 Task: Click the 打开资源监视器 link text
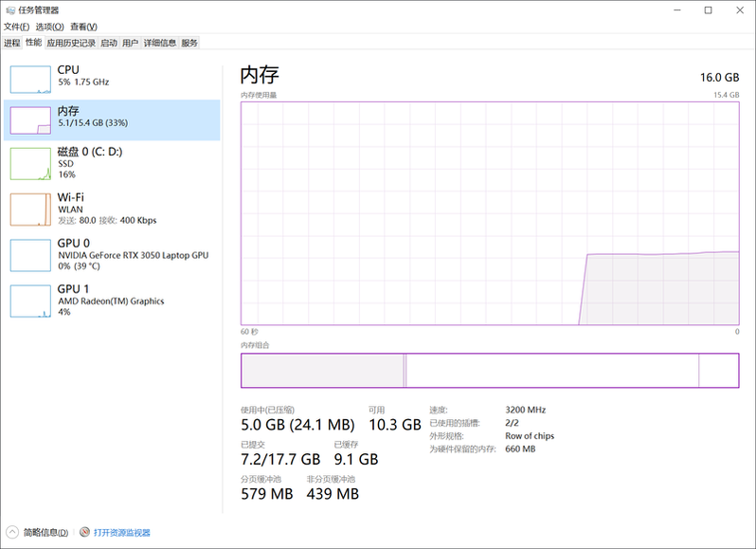tap(122, 533)
